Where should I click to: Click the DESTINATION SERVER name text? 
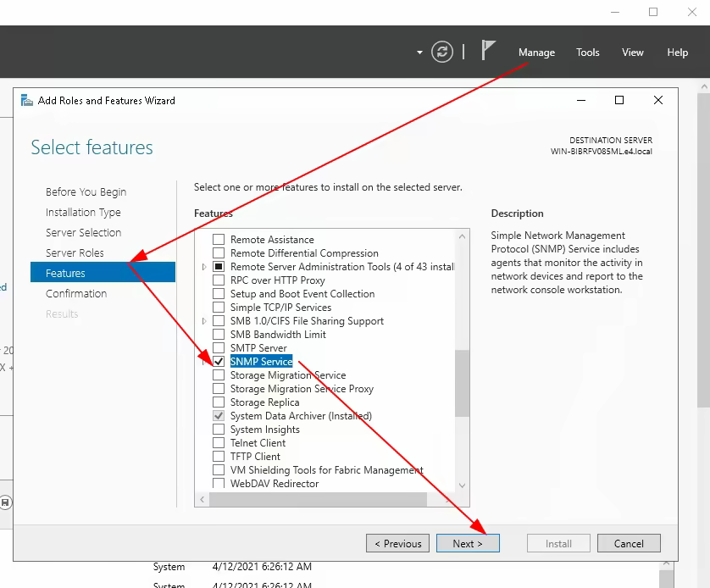pos(602,152)
